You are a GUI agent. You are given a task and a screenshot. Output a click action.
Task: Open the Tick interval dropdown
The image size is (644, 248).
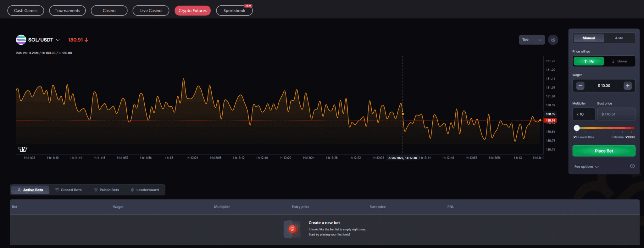click(x=532, y=40)
